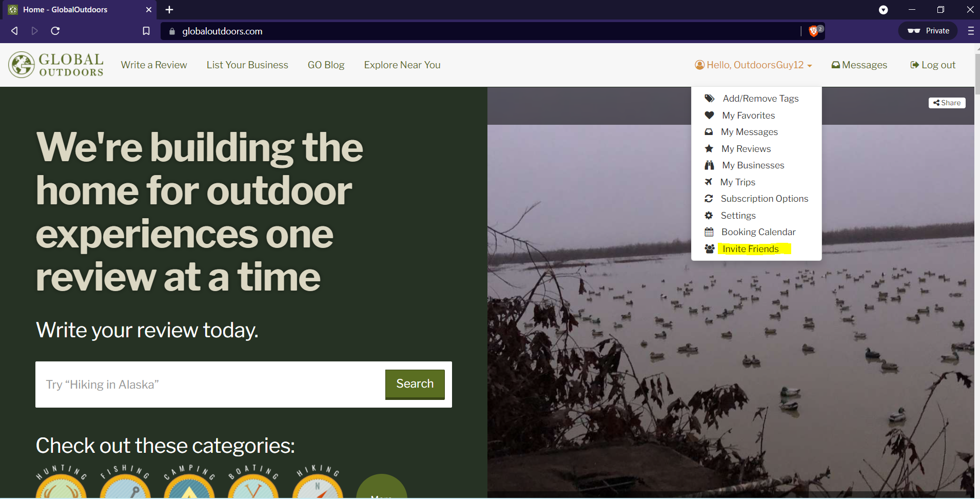Open My Messages from user menu
Screen dimensions: 980x499
coord(749,132)
